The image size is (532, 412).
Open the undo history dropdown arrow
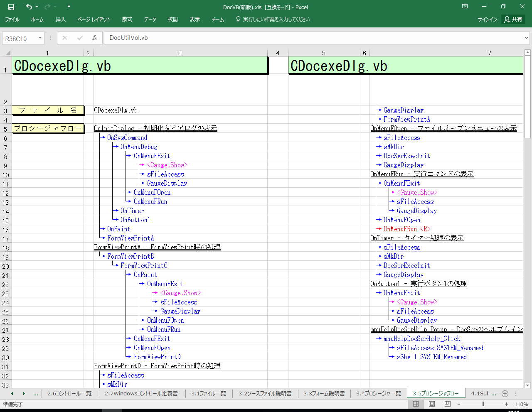click(x=37, y=7)
